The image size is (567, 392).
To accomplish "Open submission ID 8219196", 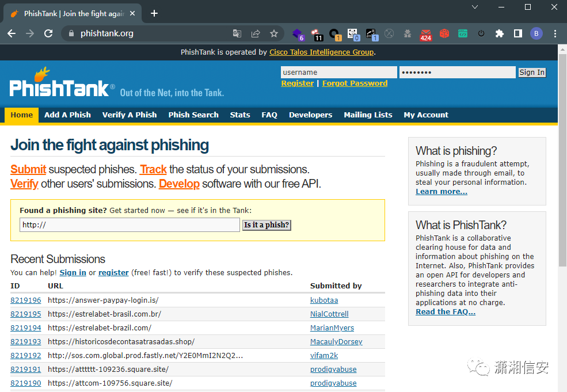I will click(26, 300).
